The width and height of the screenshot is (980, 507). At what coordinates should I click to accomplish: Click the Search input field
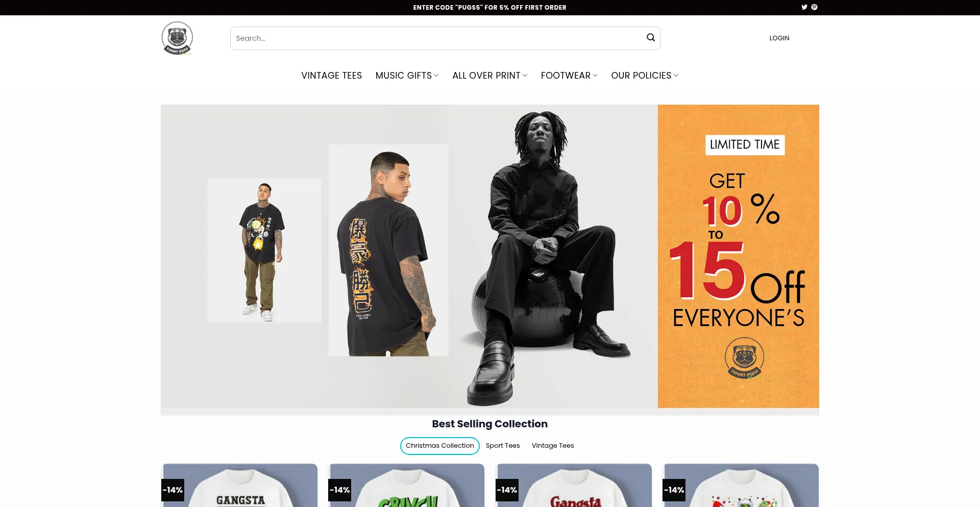click(x=436, y=38)
